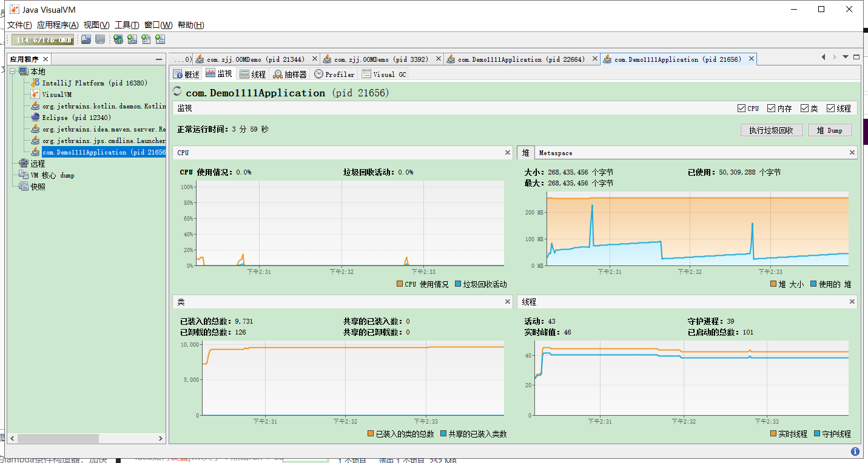This screenshot has width=868, height=463.
Task: Close the com.Demo1111Application (pid 21656) tab
Action: (x=751, y=59)
